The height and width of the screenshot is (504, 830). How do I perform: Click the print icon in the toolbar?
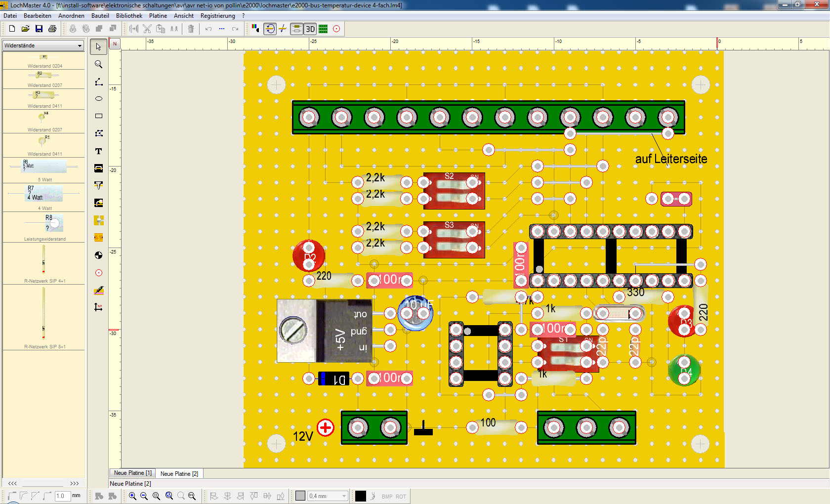coord(52,29)
